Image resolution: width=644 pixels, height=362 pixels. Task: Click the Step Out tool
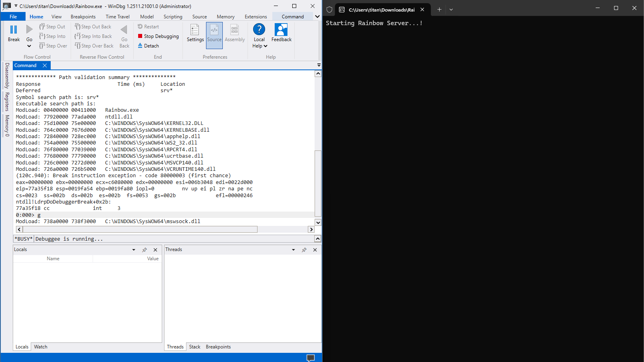coord(52,27)
